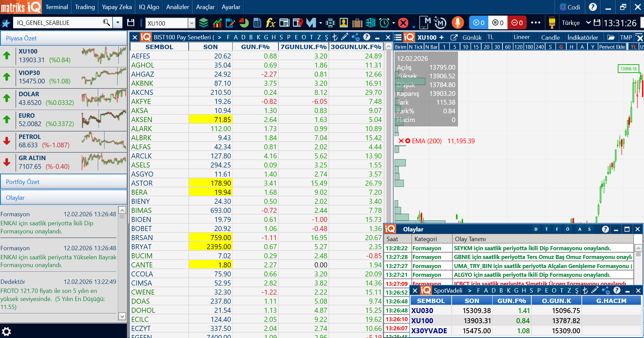Open the alarm clock icon in toolbar
644x338 pixels.
(384, 23)
